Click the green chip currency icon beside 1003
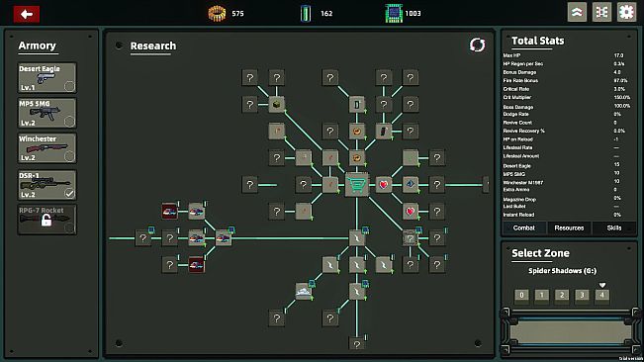 coord(394,14)
